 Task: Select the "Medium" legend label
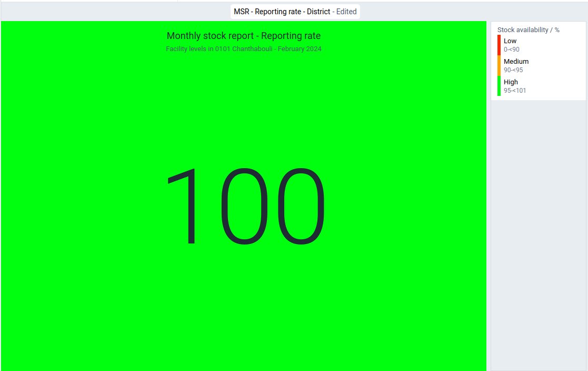[516, 62]
